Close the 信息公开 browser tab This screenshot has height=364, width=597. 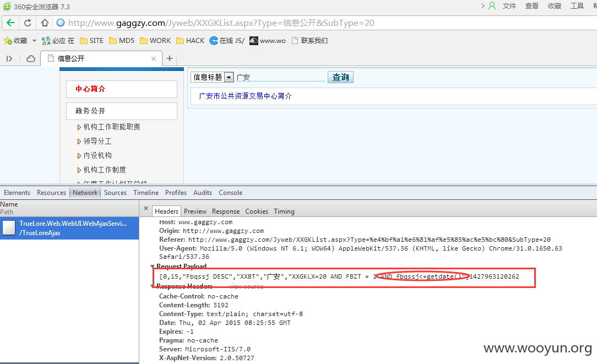[154, 58]
